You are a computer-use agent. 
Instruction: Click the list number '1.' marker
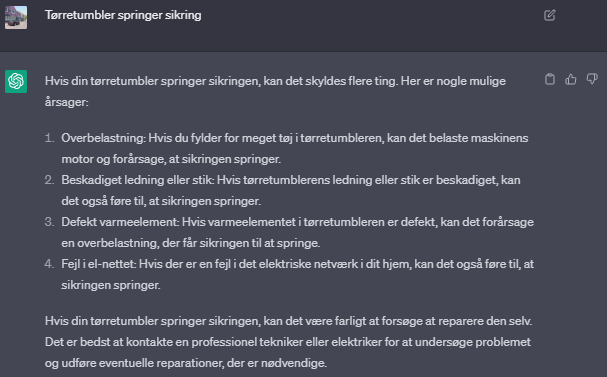tap(49, 138)
